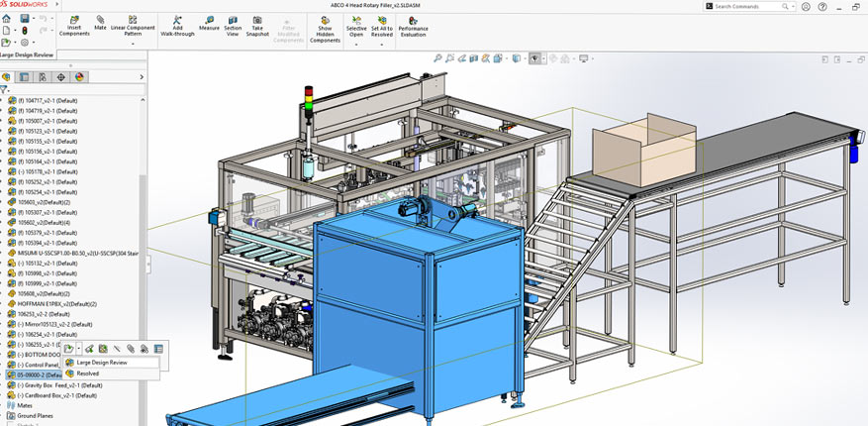Open the DisplayManager color wheel tab

(x=79, y=76)
